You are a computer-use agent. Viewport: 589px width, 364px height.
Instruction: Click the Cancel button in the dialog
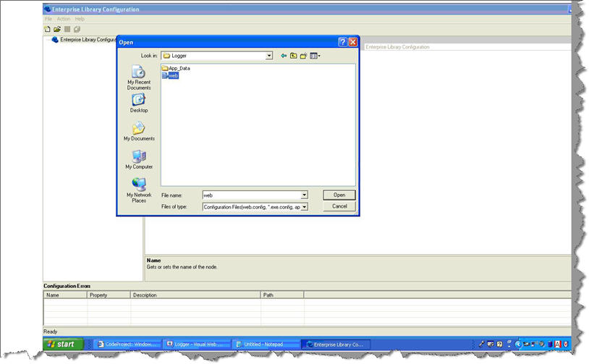339,206
